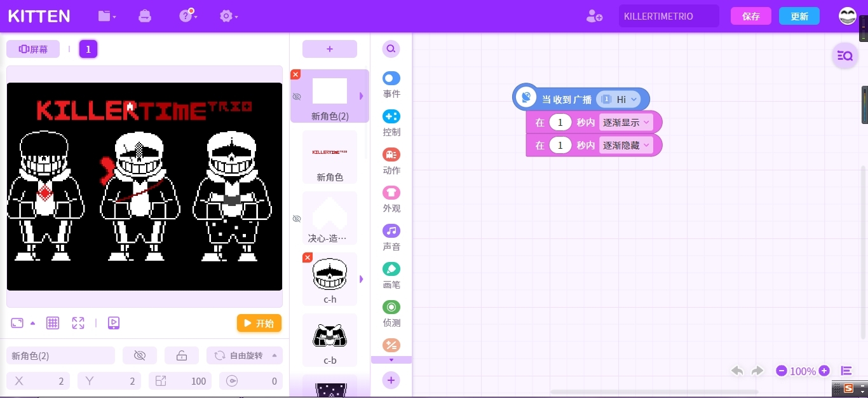Select the 事件 (Events) block category

coord(391,85)
